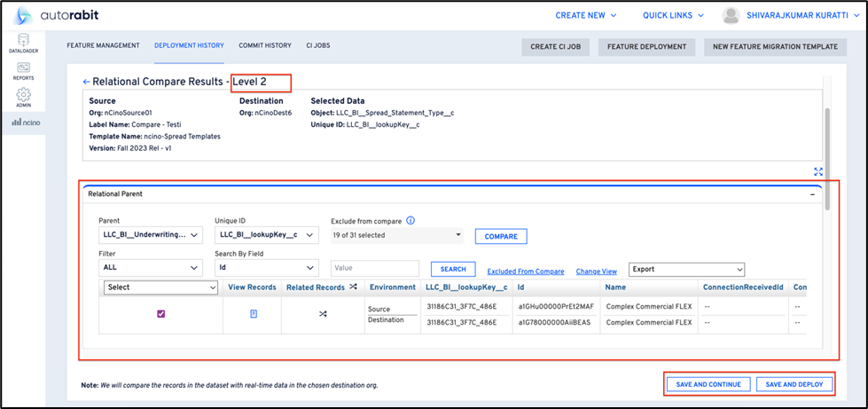
Task: Open the Parent dropdown
Action: point(151,235)
